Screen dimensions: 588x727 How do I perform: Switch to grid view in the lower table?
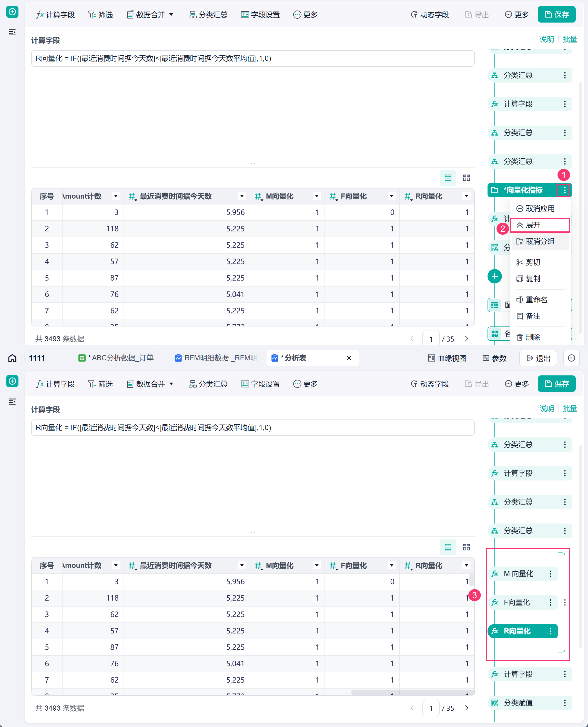point(467,547)
